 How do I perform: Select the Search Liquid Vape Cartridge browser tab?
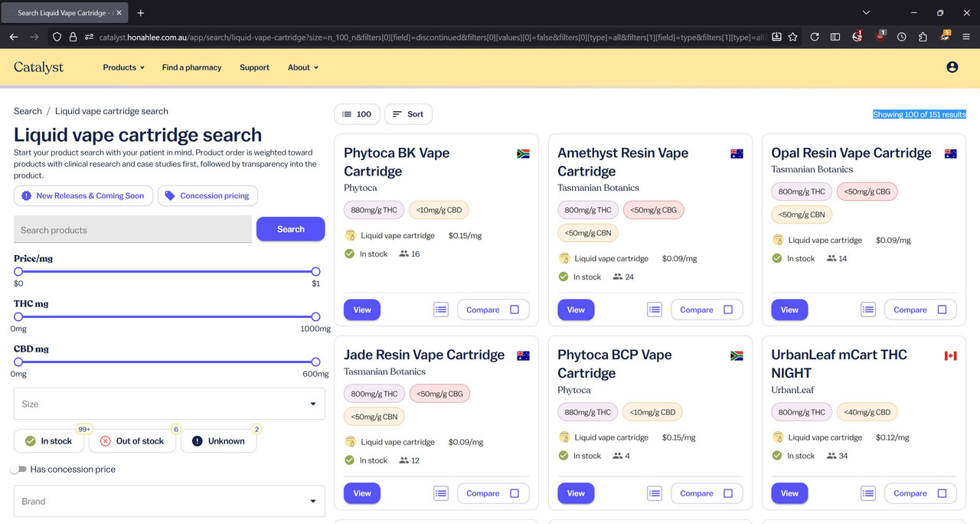tap(65, 13)
